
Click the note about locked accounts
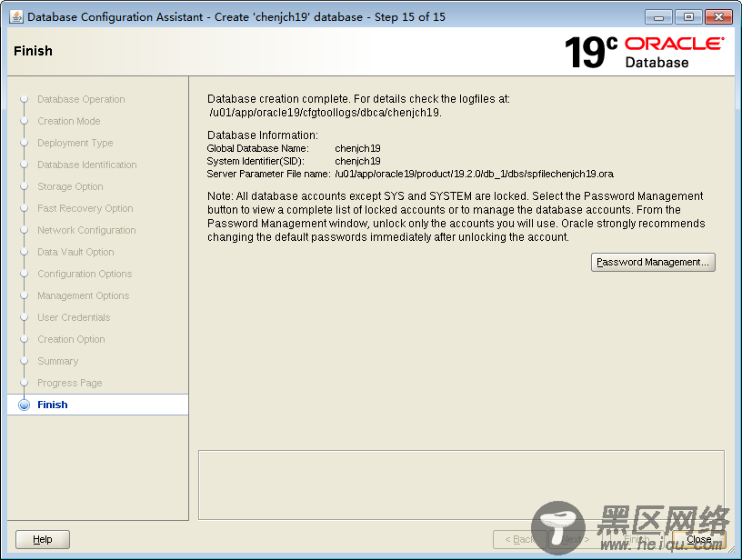pyautogui.click(x=456, y=216)
